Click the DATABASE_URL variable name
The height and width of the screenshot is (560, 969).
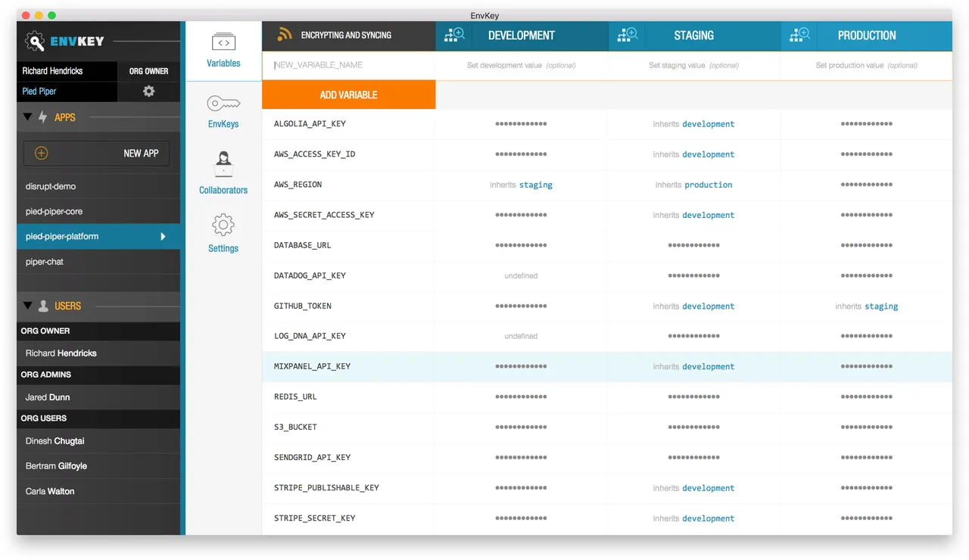(x=302, y=245)
